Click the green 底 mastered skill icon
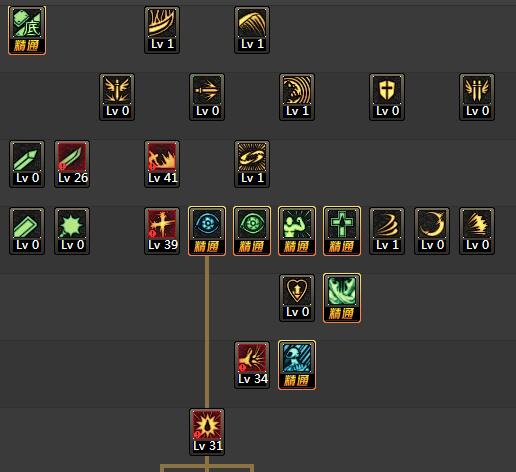The height and width of the screenshot is (472, 516). click(27, 30)
